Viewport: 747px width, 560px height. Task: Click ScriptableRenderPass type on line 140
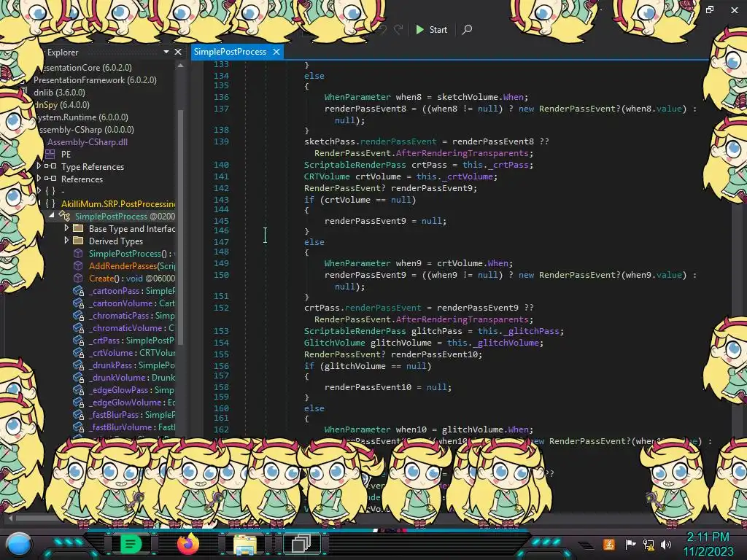coord(355,165)
